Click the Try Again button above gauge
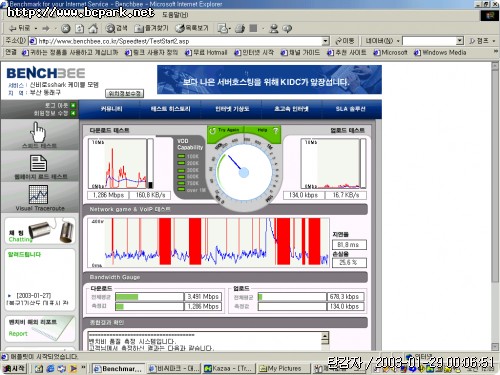500x375 pixels. pos(226,130)
